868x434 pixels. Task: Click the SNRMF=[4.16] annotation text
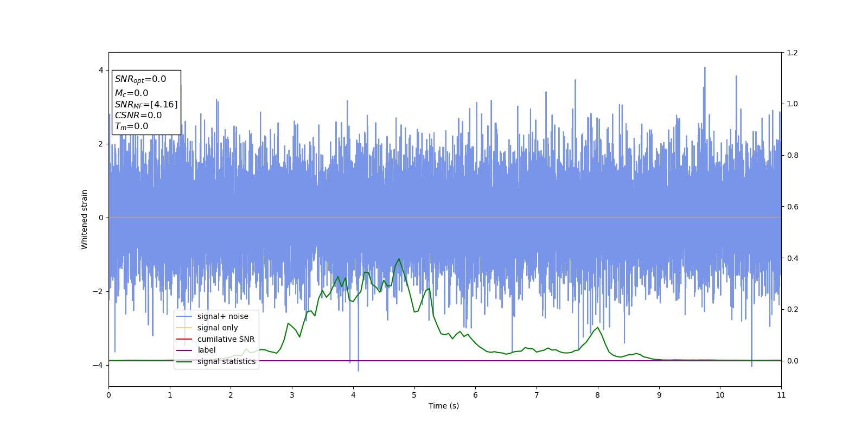coord(146,105)
